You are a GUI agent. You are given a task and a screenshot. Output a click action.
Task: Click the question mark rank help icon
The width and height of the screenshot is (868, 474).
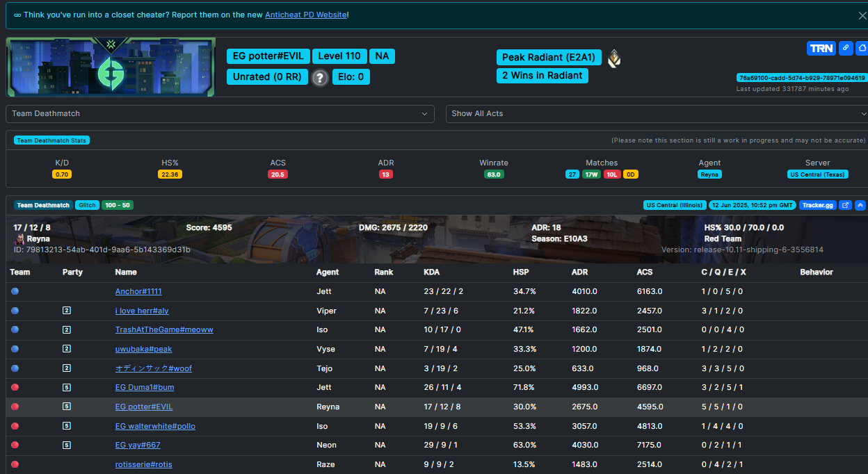(x=319, y=77)
